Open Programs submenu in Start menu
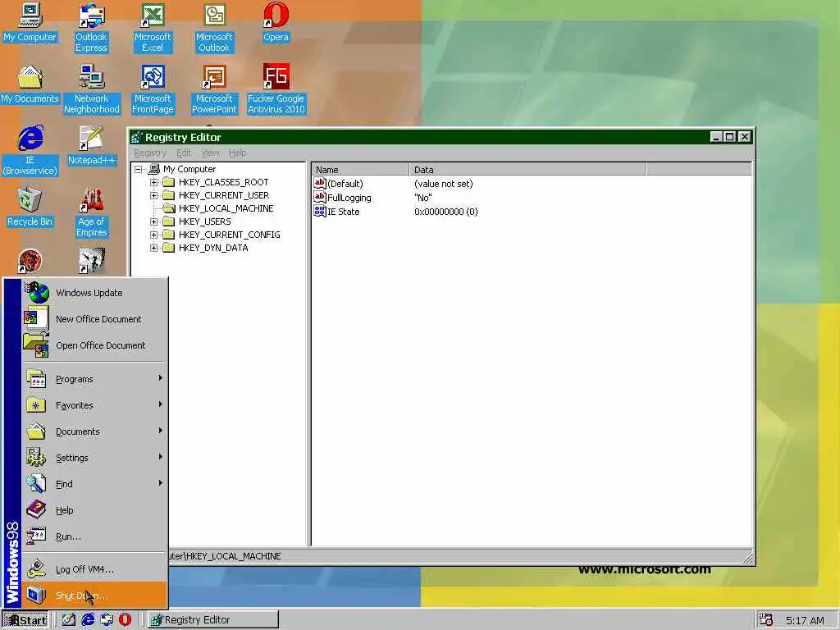The image size is (840, 630). tap(95, 379)
